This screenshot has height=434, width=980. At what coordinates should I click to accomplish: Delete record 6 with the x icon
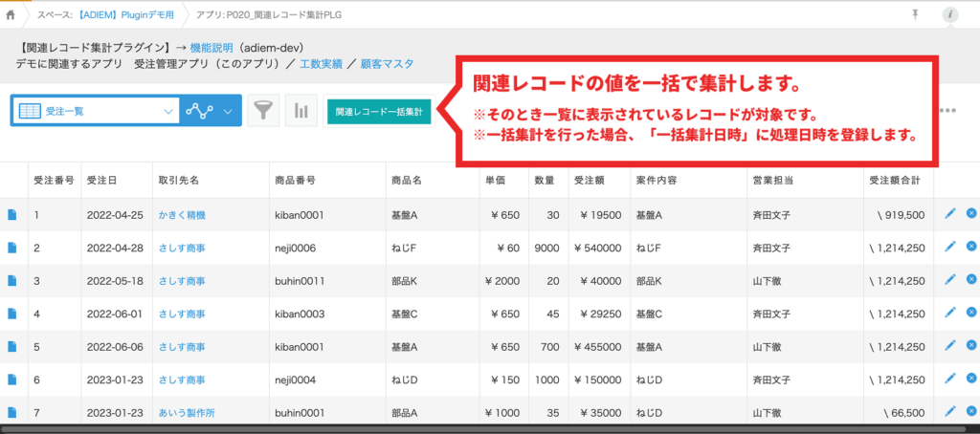[x=971, y=379]
